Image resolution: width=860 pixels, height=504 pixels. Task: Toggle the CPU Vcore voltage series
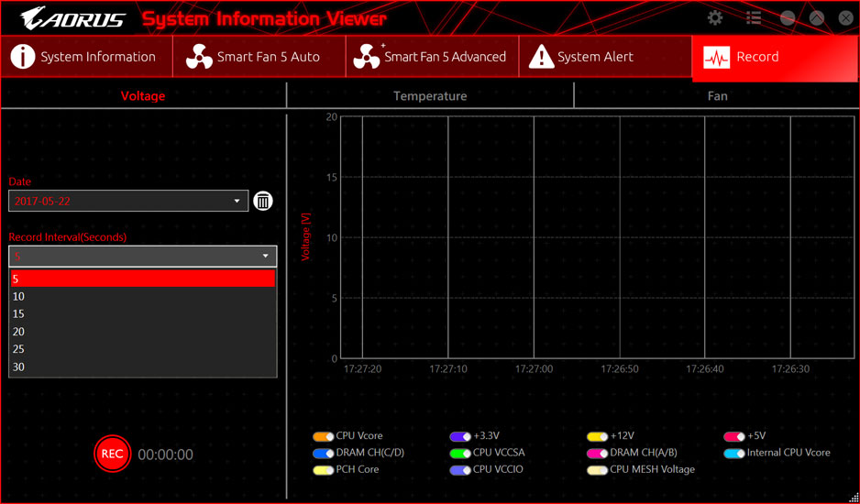click(x=323, y=437)
